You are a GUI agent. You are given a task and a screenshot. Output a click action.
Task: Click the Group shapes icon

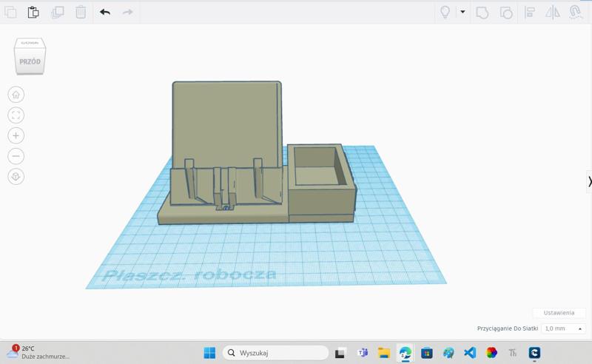click(482, 12)
